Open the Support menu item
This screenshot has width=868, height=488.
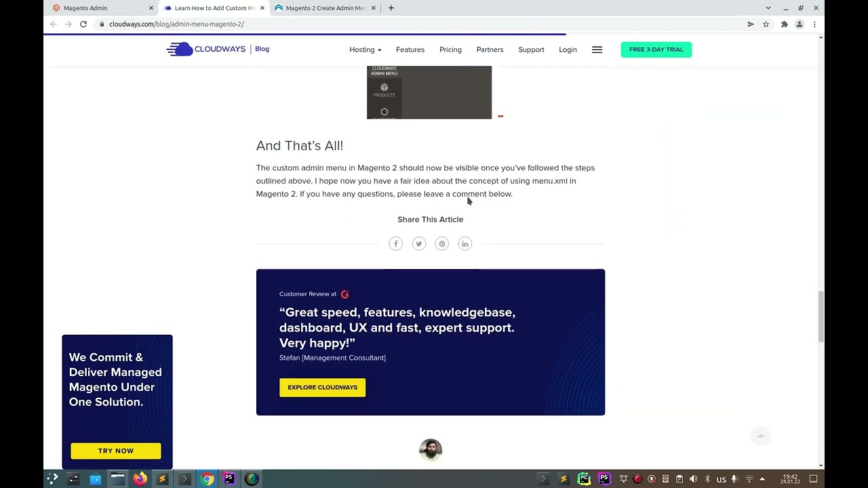(x=531, y=49)
